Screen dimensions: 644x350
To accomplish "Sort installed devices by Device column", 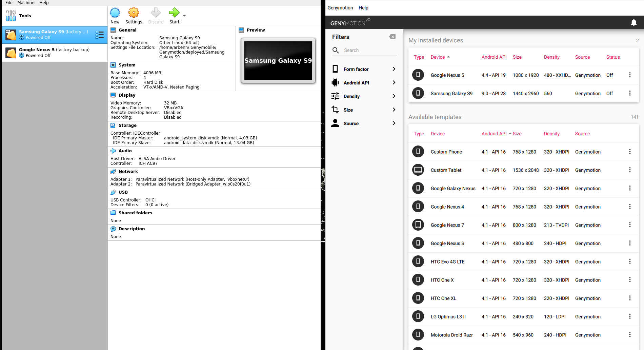I will (x=438, y=57).
